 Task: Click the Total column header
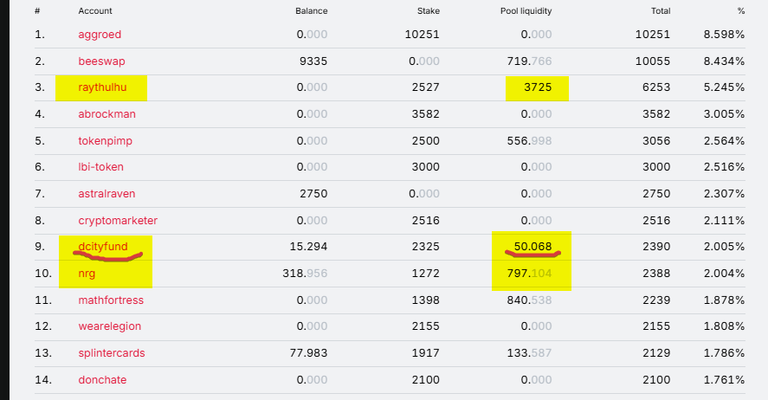coord(660,11)
